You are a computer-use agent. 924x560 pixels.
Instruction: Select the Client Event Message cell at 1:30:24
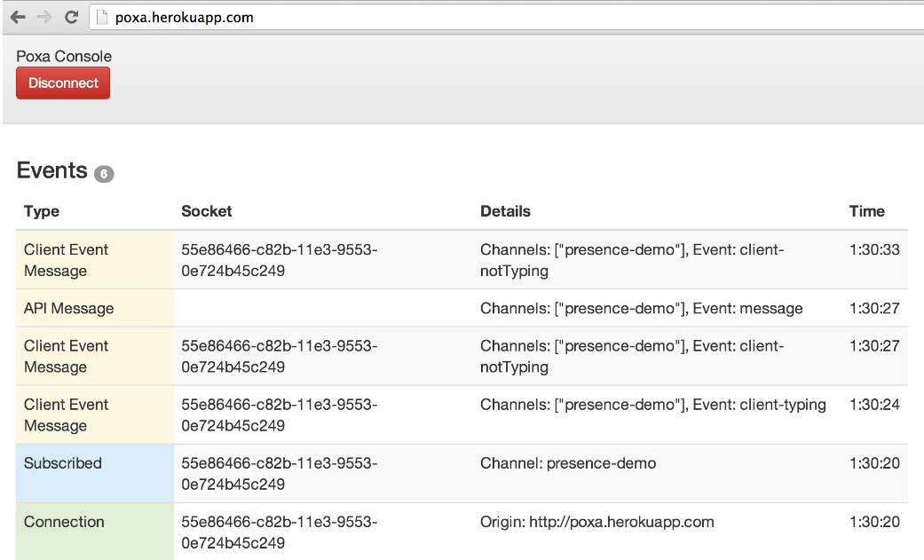tap(95, 415)
